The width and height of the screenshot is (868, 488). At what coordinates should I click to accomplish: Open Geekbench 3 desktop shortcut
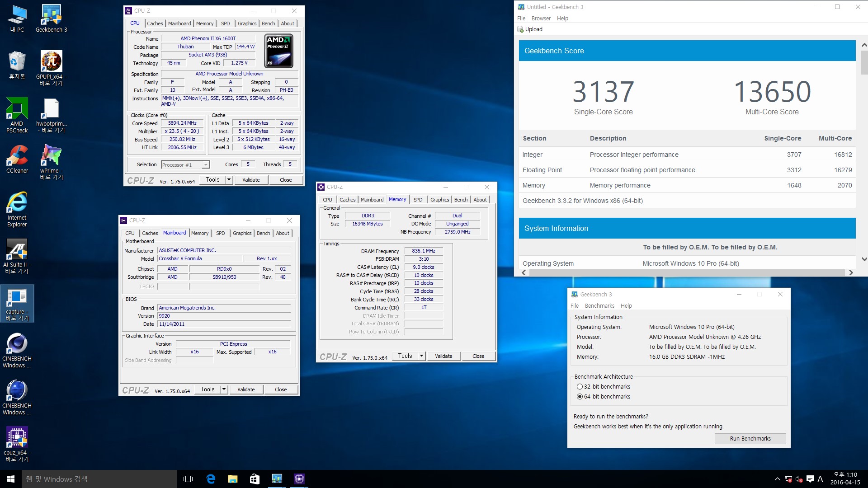click(51, 19)
